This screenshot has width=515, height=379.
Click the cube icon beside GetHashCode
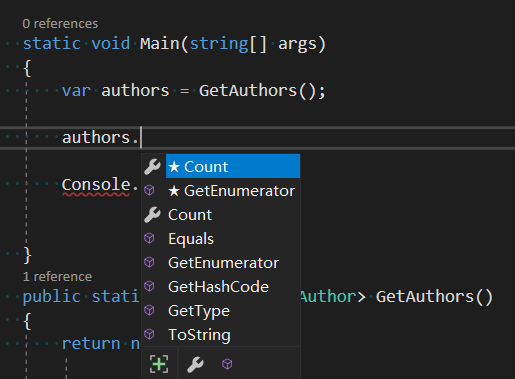149,286
